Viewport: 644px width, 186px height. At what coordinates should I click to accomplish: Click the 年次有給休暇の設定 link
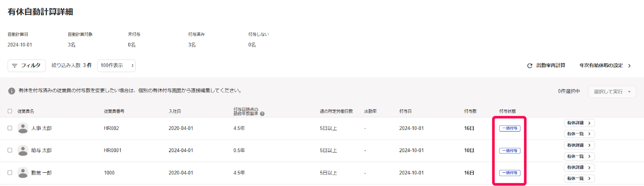pos(601,65)
